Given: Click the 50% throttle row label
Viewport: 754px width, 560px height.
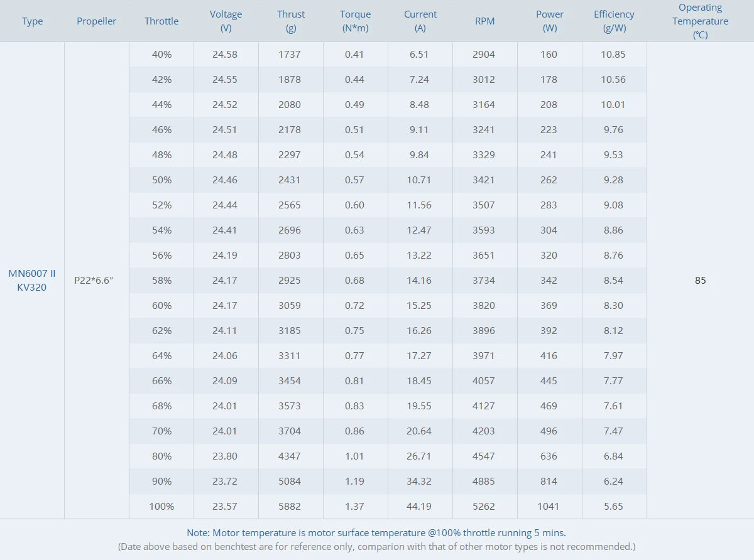Looking at the screenshot, I should [x=161, y=180].
